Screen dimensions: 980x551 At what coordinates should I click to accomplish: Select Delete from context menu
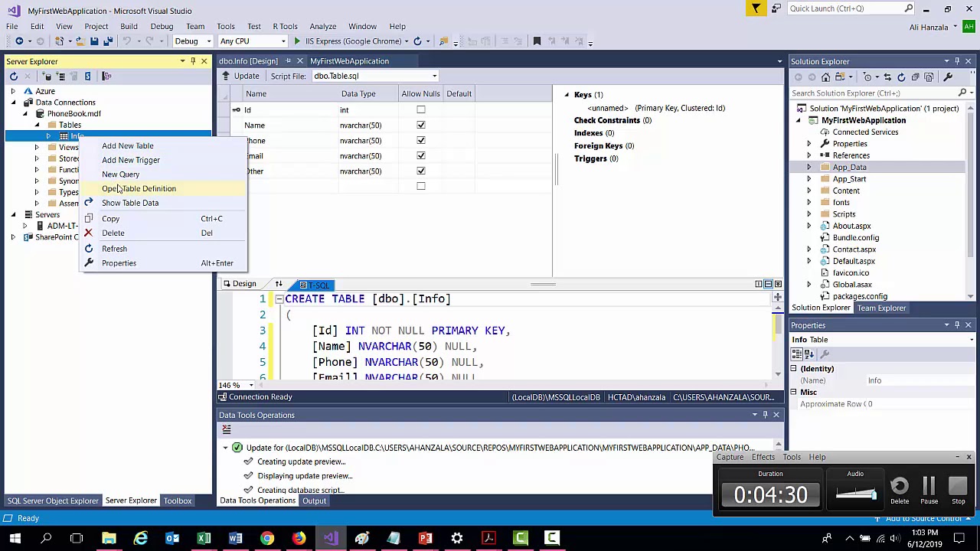pos(163,233)
